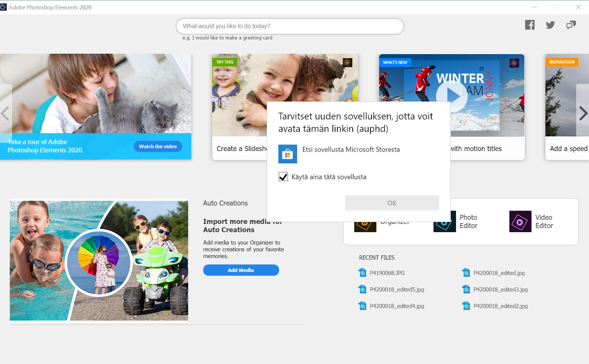Close the Photoshop Elements window
The image size is (589, 364).
pyautogui.click(x=578, y=7)
